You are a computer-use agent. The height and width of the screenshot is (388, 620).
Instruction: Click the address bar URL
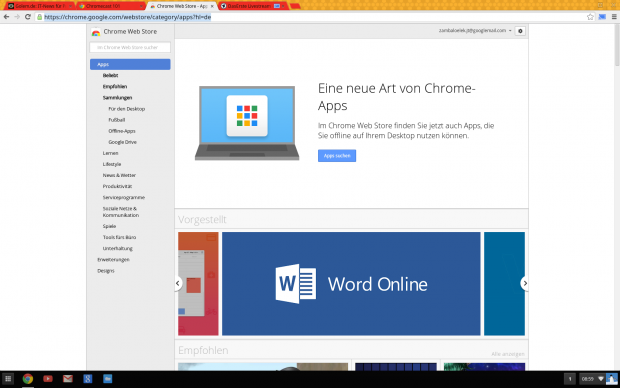coord(127,17)
